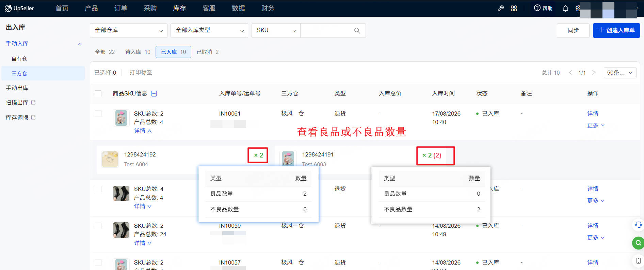Open the 客服 menu
Screen dimensions: 644x270
pyautogui.click(x=209, y=8)
